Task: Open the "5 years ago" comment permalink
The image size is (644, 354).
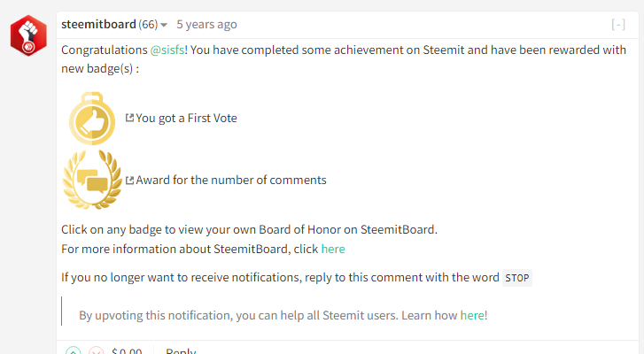Action: coord(206,25)
